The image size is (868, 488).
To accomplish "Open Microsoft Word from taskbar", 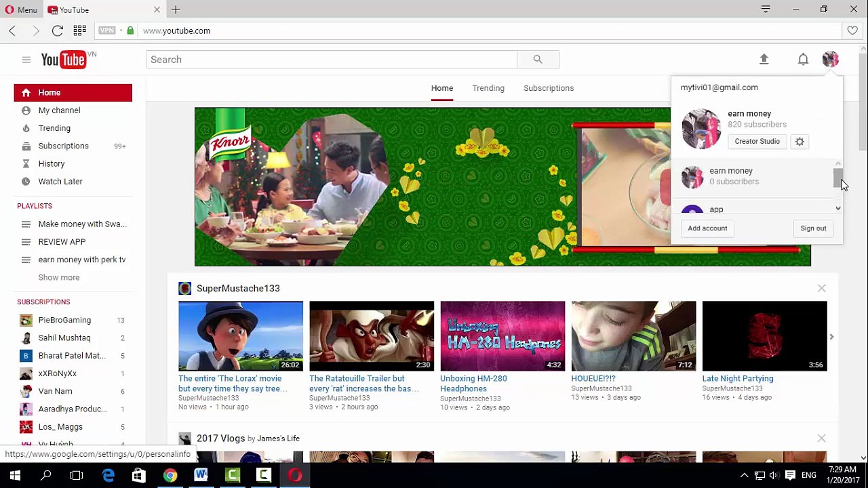I will point(201,476).
